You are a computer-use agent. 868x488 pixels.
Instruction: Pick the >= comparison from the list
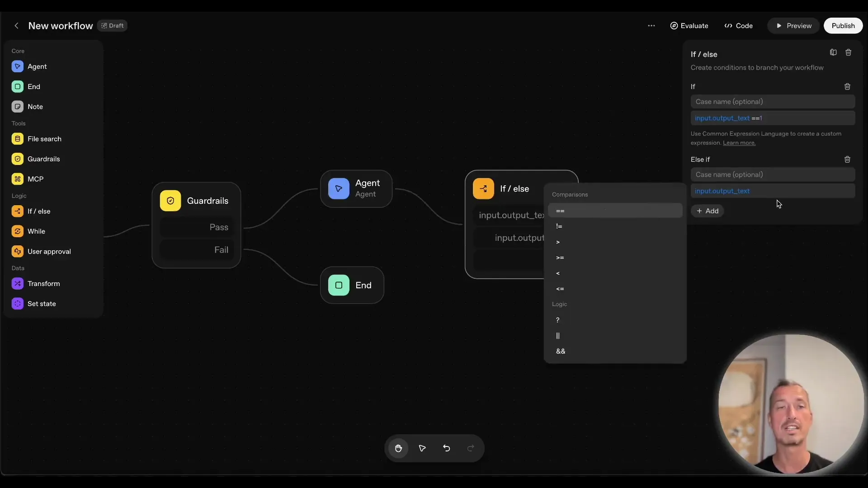click(x=560, y=258)
